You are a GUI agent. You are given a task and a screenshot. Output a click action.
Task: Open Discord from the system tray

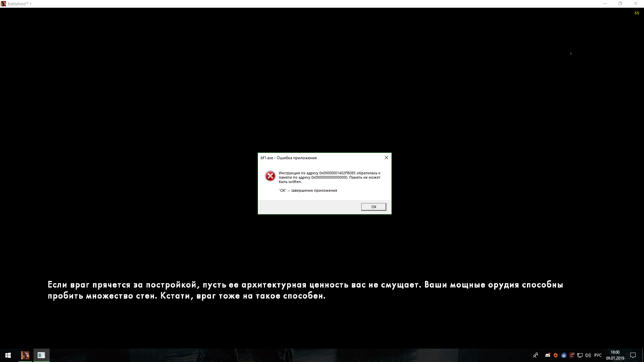coord(548,355)
